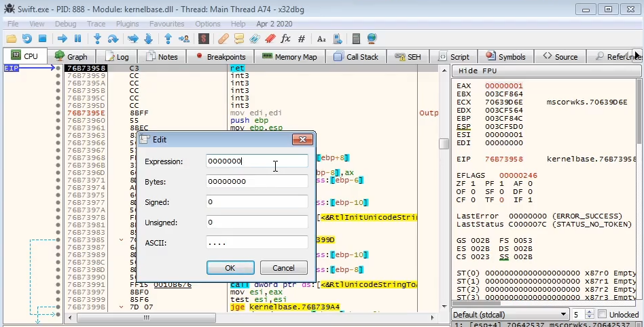Run the program with the blue arrow
Screen dimensions: 644x327
pos(62,39)
